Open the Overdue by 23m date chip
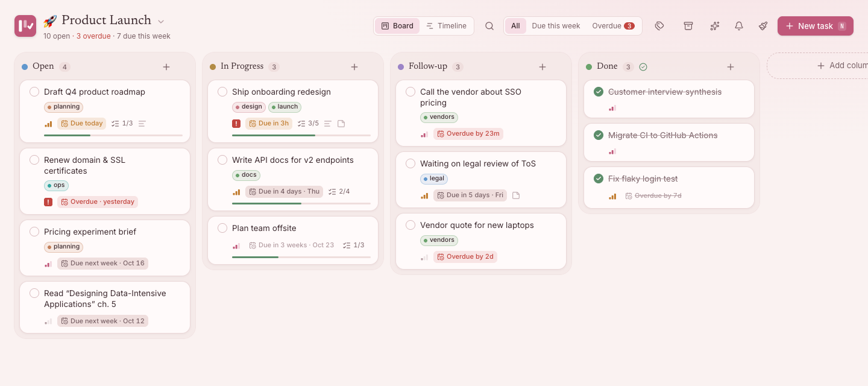The image size is (868, 386). point(468,134)
